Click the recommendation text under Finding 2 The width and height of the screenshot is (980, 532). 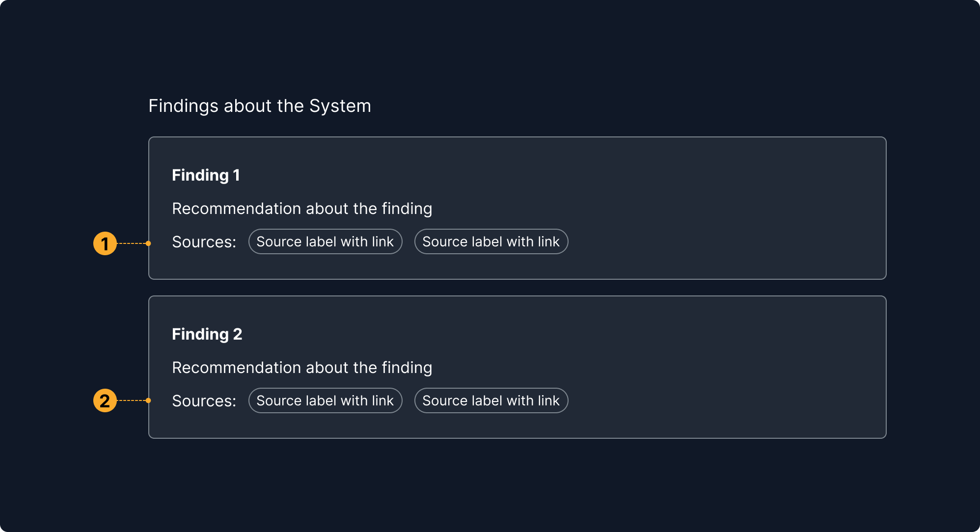302,368
